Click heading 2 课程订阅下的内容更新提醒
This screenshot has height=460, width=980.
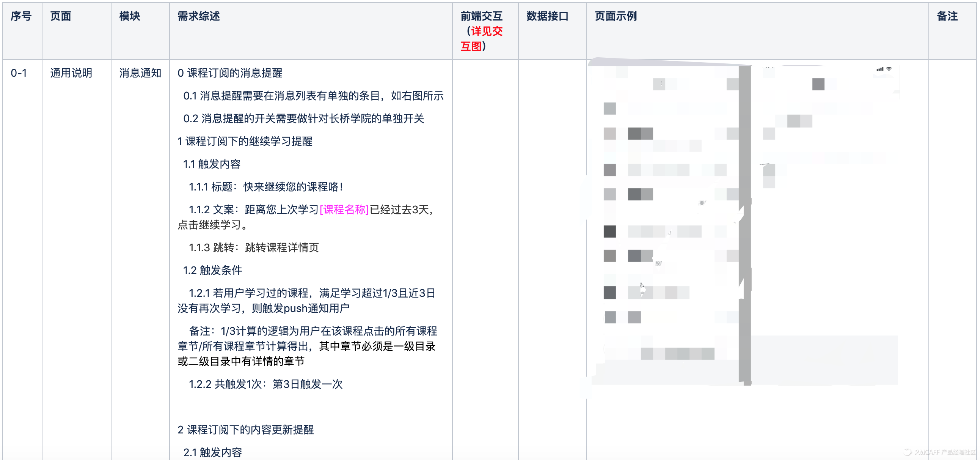click(246, 430)
